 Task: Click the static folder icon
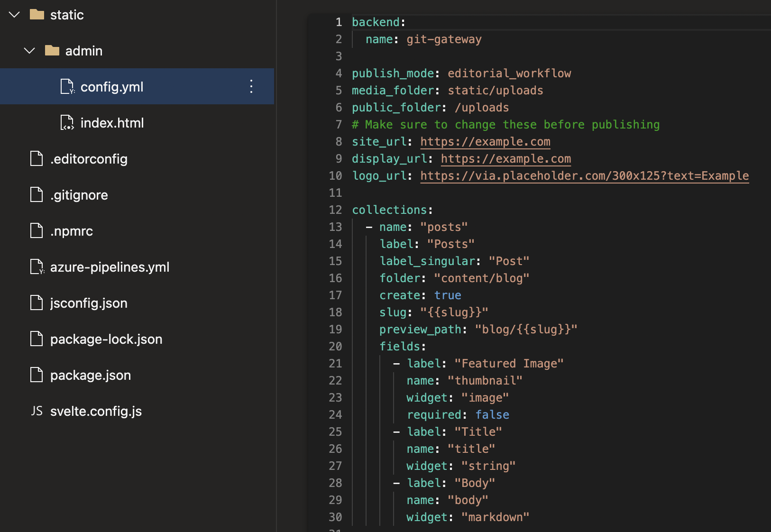point(37,15)
